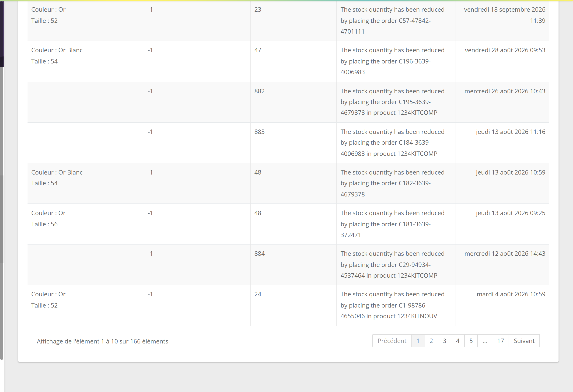Viewport: 573px width, 392px height.
Task: Click stock quantity 883
Action: (259, 132)
